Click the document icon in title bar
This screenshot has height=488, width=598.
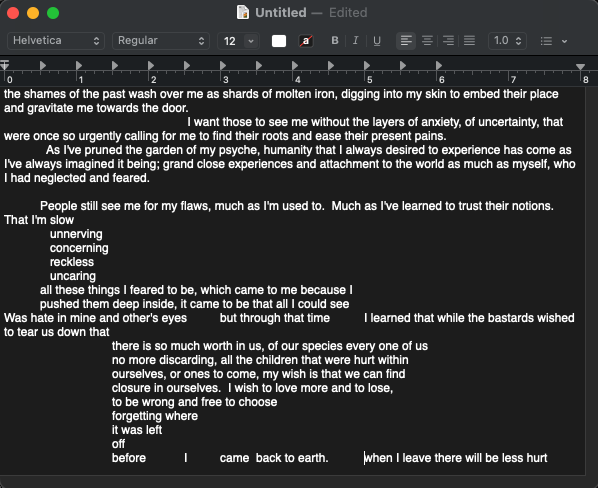tap(243, 13)
